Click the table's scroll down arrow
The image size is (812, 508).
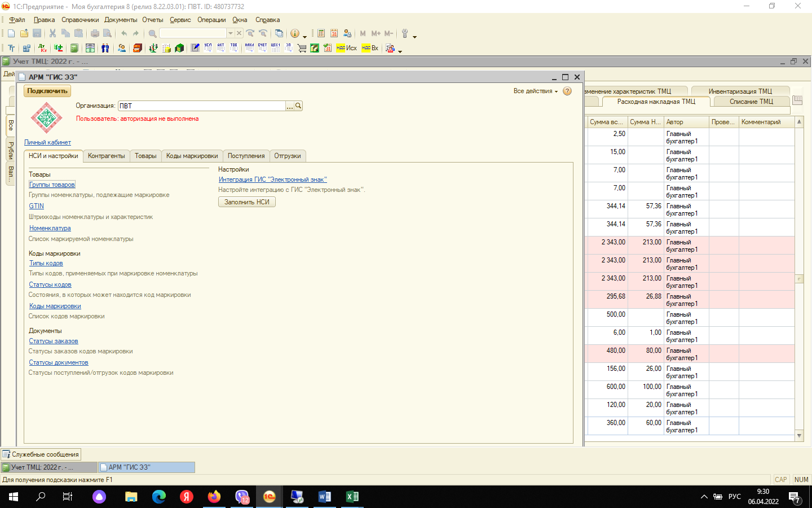click(799, 435)
